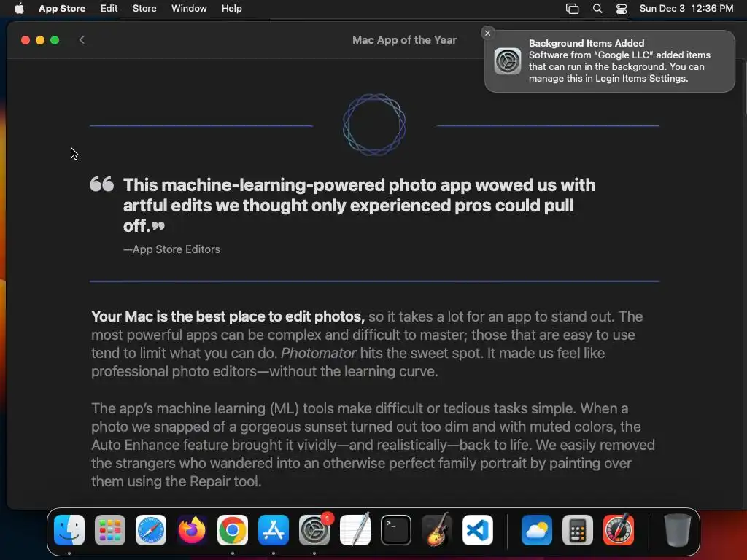747x560 pixels.
Task: Click the circular award emblem graphic
Action: 374,125
